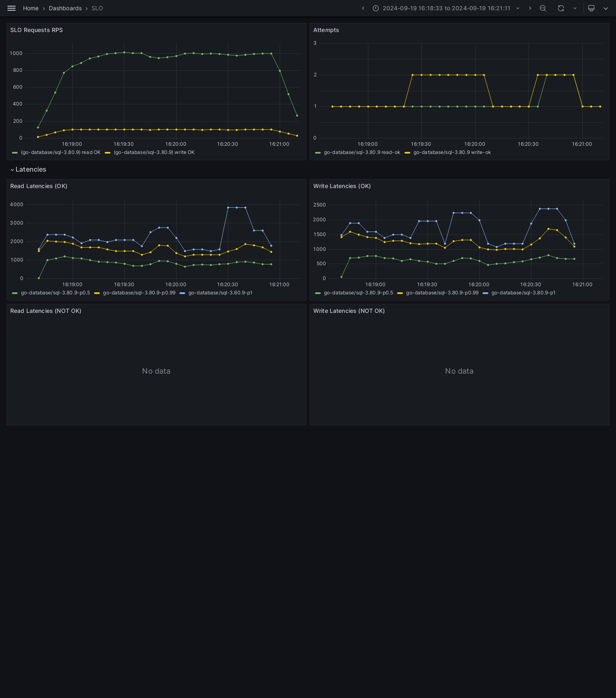This screenshot has height=698, width=616.
Task: Click blue swatch for p1 Write Latencies
Action: (x=485, y=293)
